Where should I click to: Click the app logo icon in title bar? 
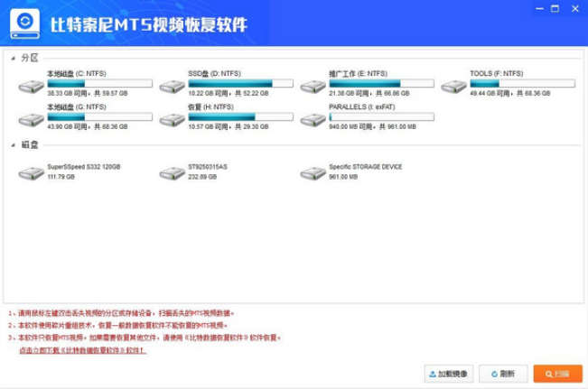(24, 23)
